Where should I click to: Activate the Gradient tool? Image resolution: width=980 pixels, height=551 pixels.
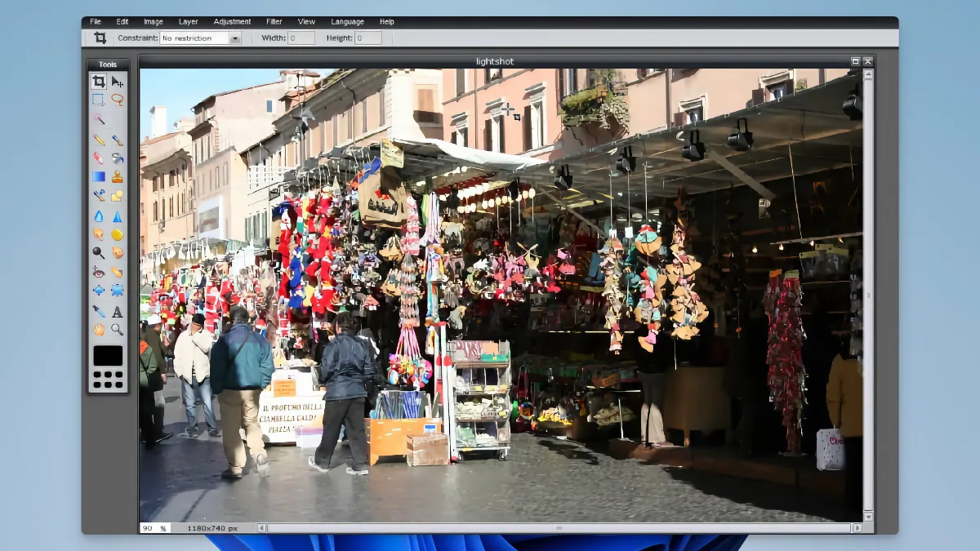99,176
